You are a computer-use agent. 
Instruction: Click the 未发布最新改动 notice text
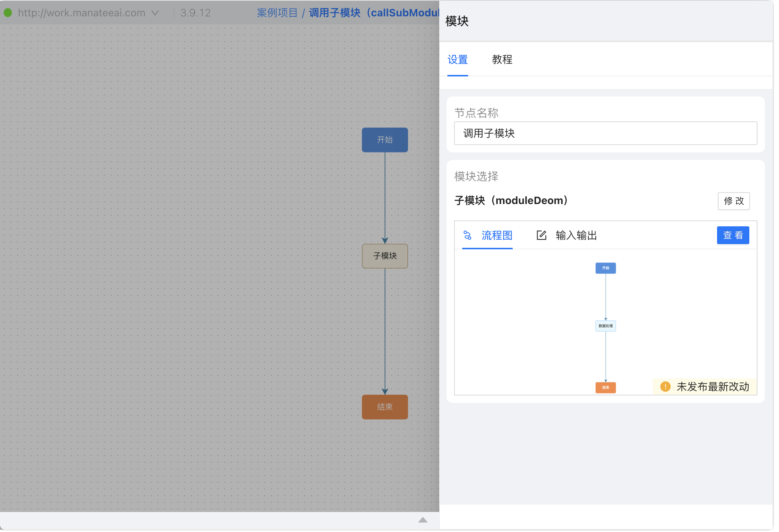tap(713, 387)
